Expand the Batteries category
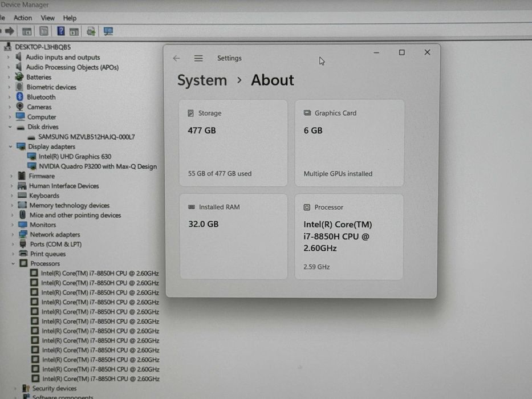This screenshot has width=532, height=399. point(9,77)
